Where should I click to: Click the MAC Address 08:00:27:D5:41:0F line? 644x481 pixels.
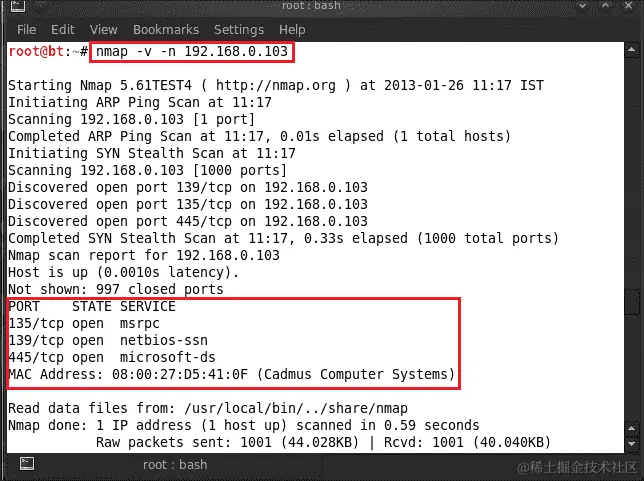click(232, 375)
